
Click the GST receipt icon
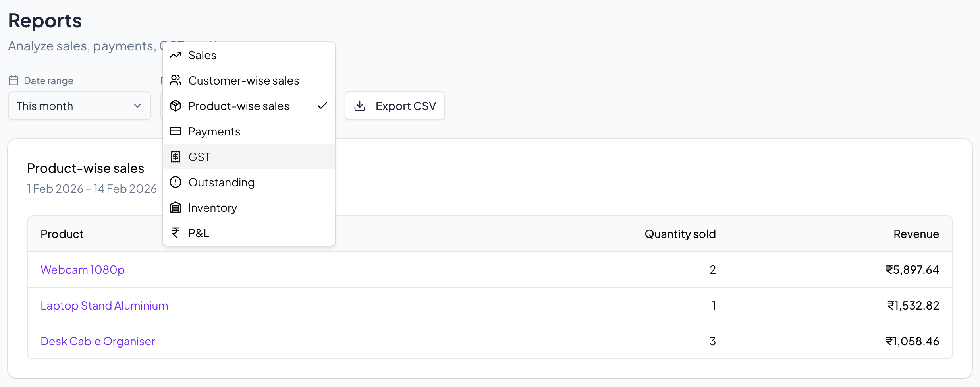pos(176,157)
